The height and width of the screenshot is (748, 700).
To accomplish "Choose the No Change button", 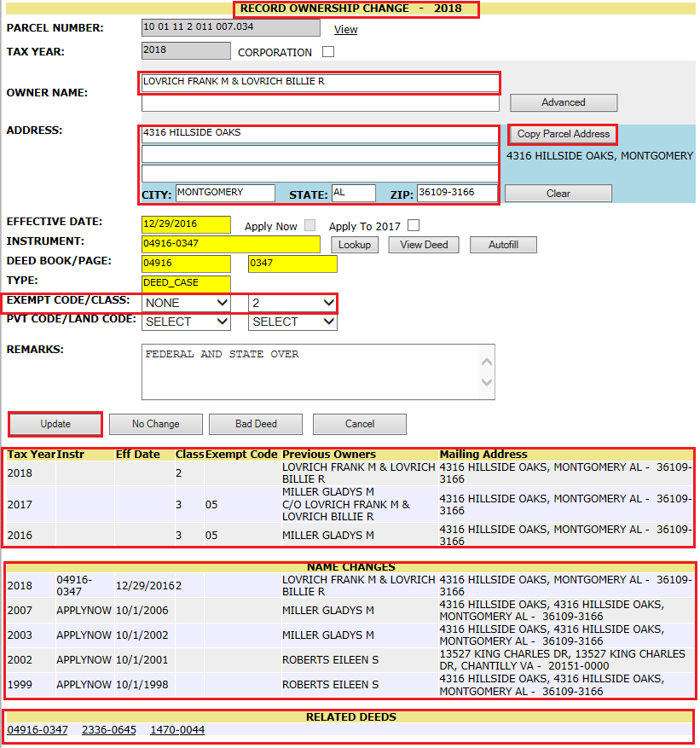I will [155, 424].
